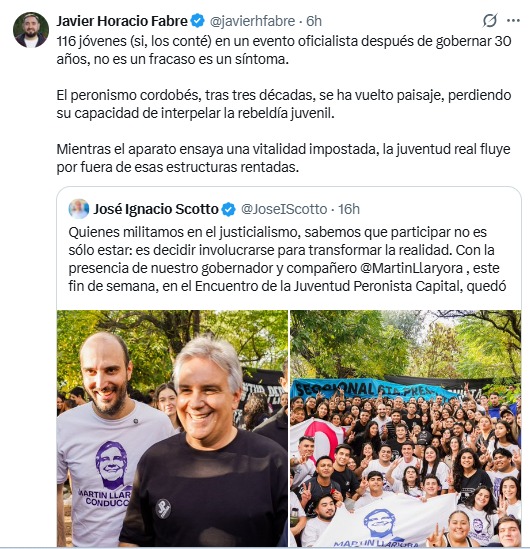Click the Grok explain icon on the tweet

tap(490, 21)
